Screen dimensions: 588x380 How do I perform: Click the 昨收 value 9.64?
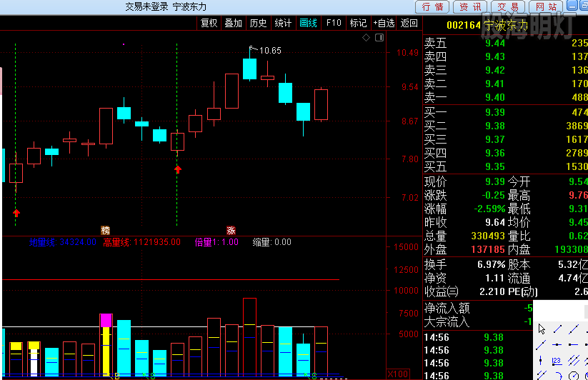[x=495, y=222]
